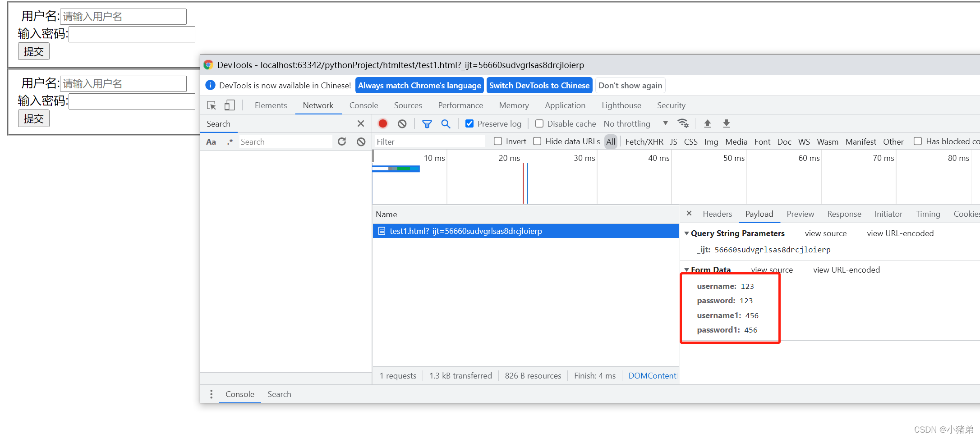Toggle Match Case Aa in search

(211, 142)
